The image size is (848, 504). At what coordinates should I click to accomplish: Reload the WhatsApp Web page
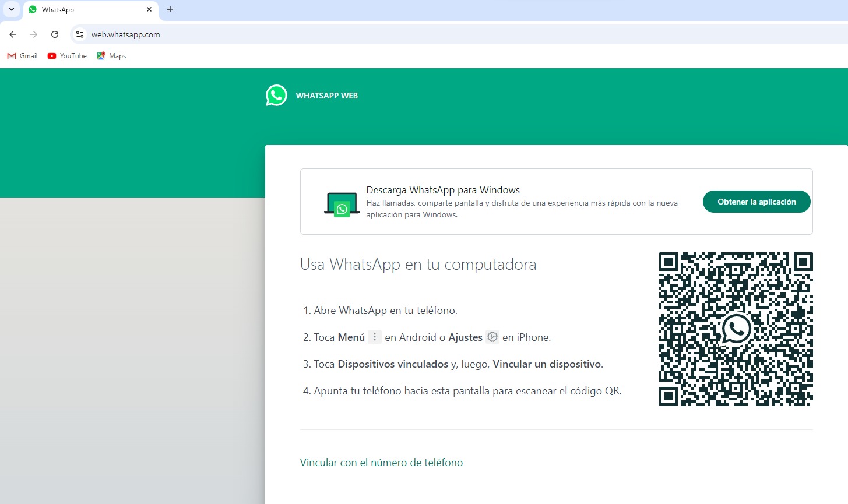point(54,34)
